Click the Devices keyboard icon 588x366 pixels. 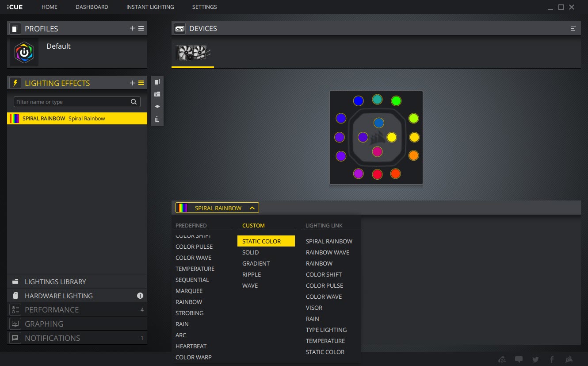(180, 28)
